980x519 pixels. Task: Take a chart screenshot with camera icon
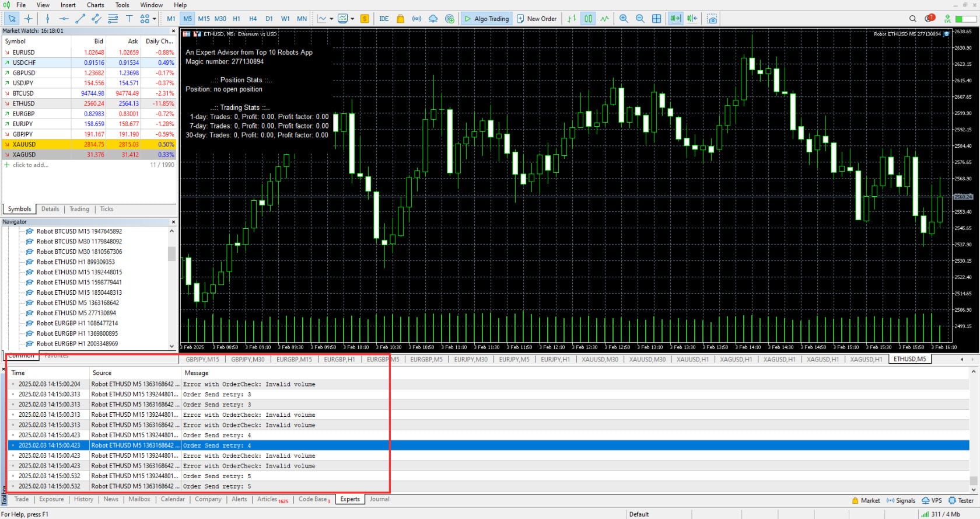712,19
